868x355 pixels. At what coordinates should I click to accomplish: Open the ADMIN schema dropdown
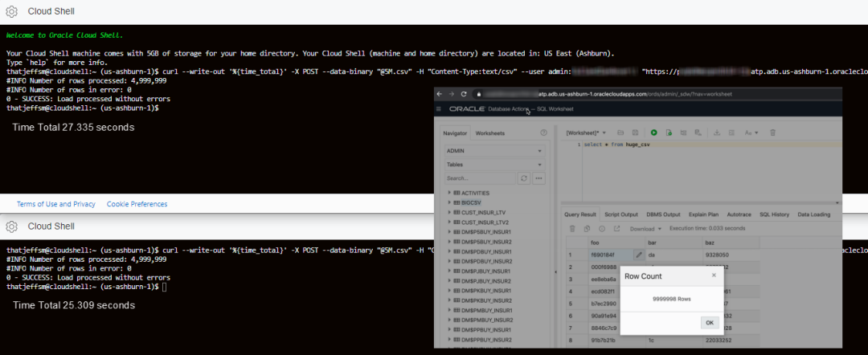tap(494, 150)
